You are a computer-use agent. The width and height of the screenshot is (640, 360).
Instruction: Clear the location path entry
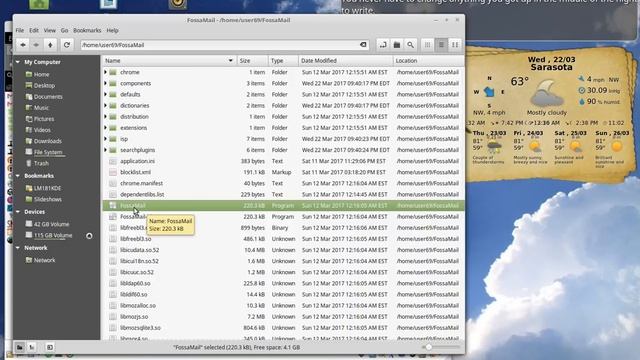(x=363, y=45)
